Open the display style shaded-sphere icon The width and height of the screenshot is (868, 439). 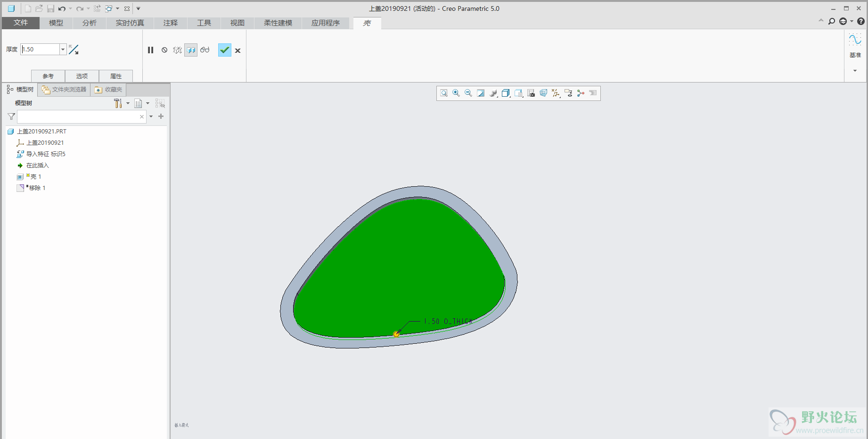click(493, 93)
